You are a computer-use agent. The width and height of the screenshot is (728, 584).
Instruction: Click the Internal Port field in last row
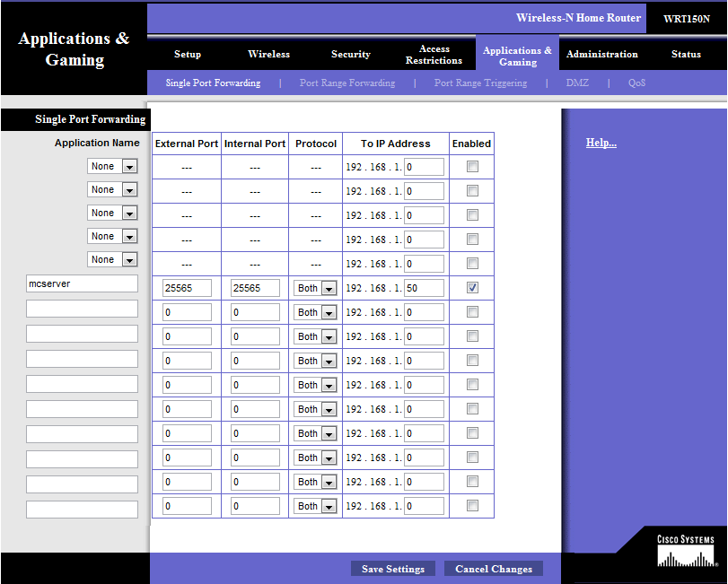click(255, 506)
